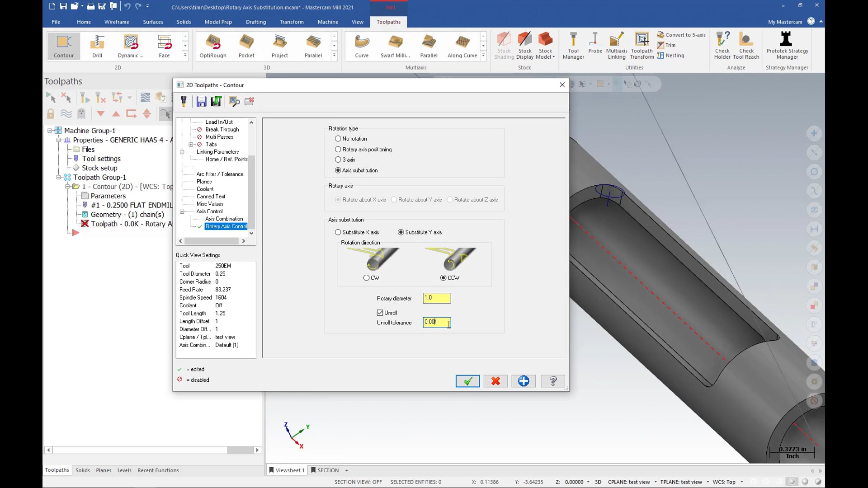Toggle the Unroll checkbox on

tap(380, 312)
